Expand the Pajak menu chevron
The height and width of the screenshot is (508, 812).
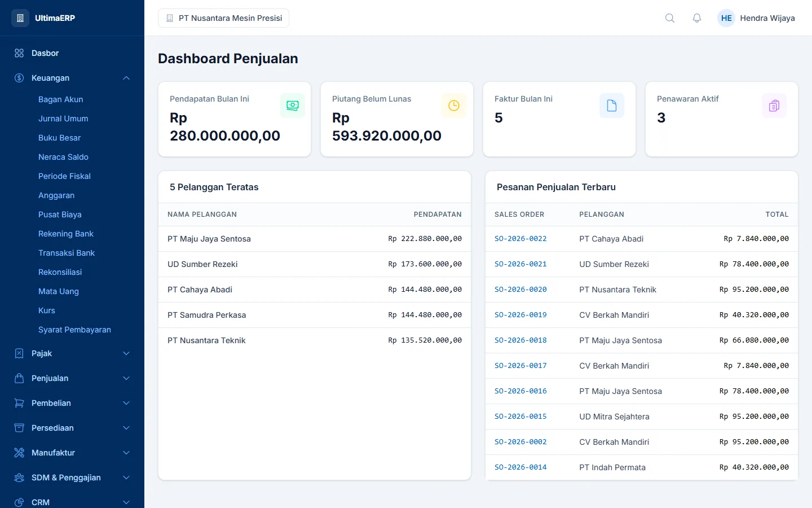[x=126, y=353]
